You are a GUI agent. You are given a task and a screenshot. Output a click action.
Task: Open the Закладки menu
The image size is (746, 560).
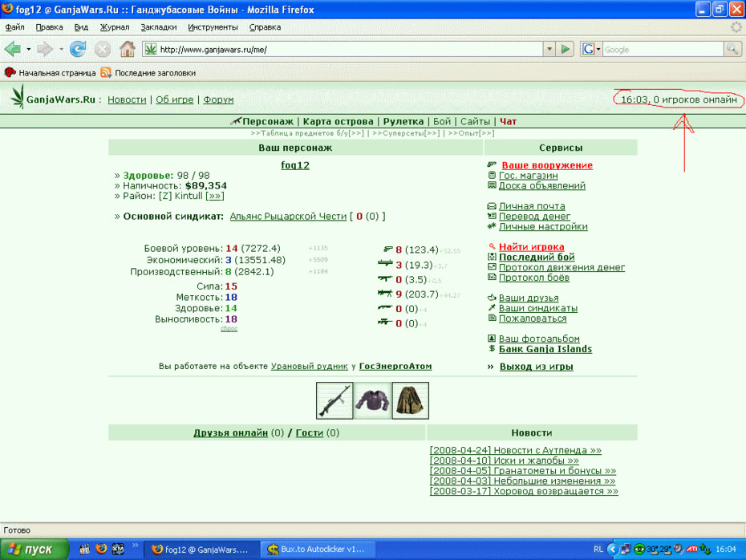pos(159,27)
